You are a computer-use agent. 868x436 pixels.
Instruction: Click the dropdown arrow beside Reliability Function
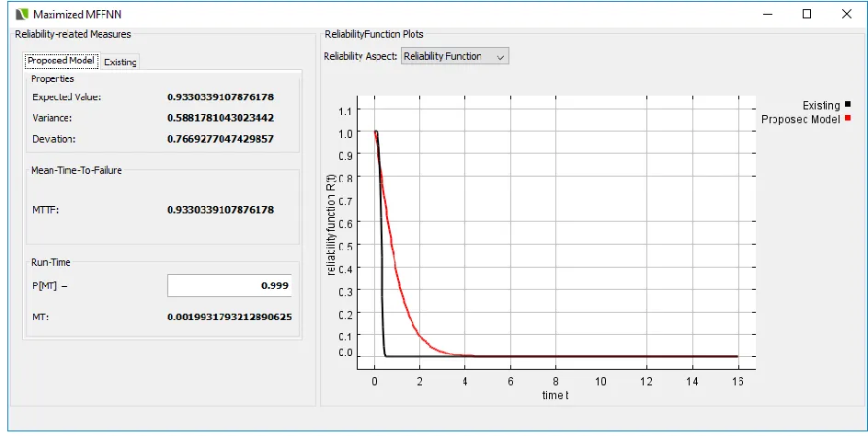(500, 56)
